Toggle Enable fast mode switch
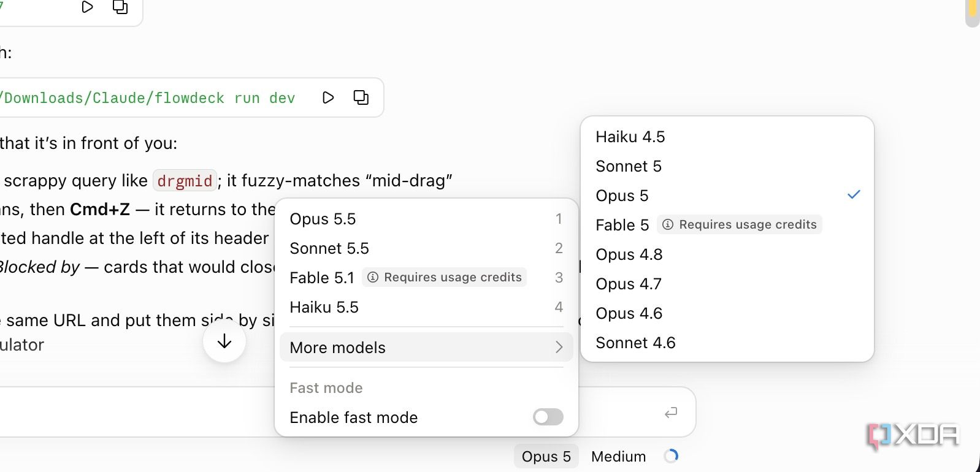 tap(548, 417)
